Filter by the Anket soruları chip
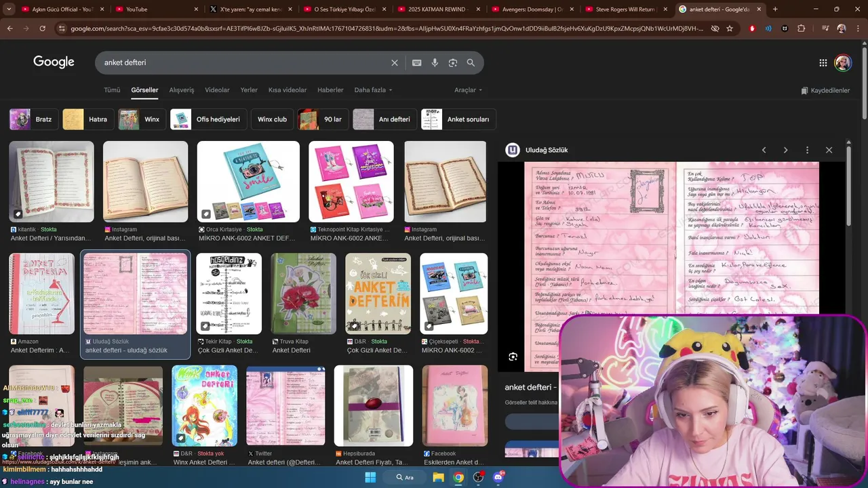868x488 pixels. (x=458, y=119)
